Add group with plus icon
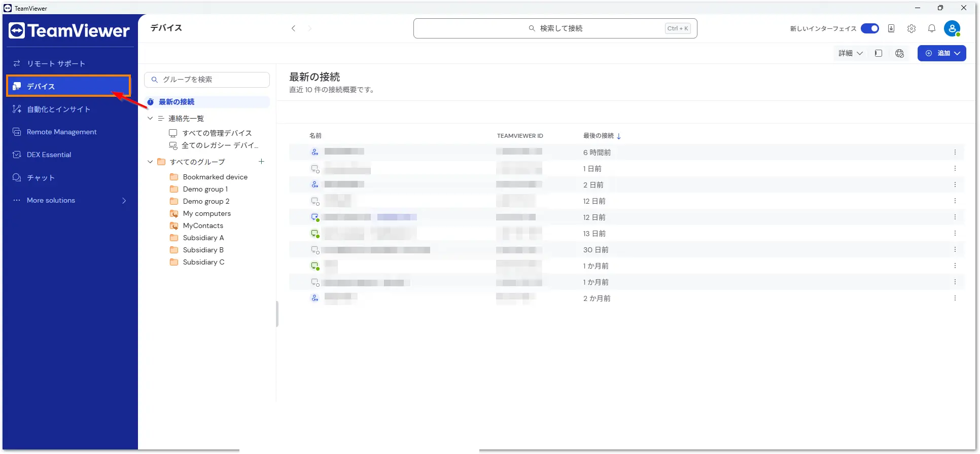The height and width of the screenshot is (454, 980). point(262,162)
